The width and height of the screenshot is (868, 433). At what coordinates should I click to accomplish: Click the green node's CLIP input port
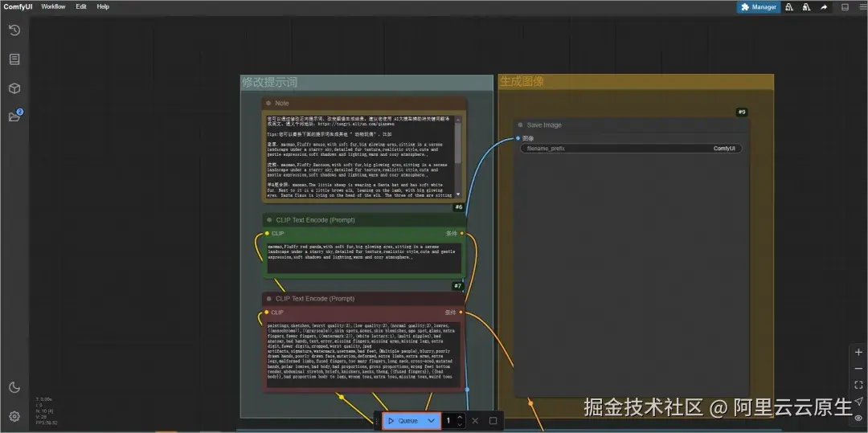coord(267,233)
